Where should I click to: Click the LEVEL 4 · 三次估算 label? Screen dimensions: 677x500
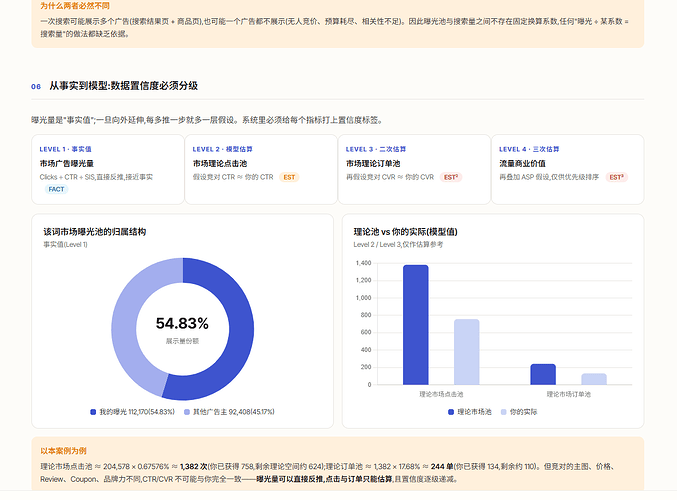point(529,149)
